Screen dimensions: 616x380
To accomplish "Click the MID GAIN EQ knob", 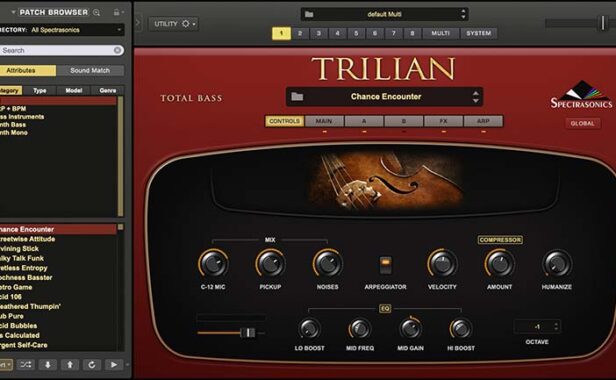I will pos(410,329).
